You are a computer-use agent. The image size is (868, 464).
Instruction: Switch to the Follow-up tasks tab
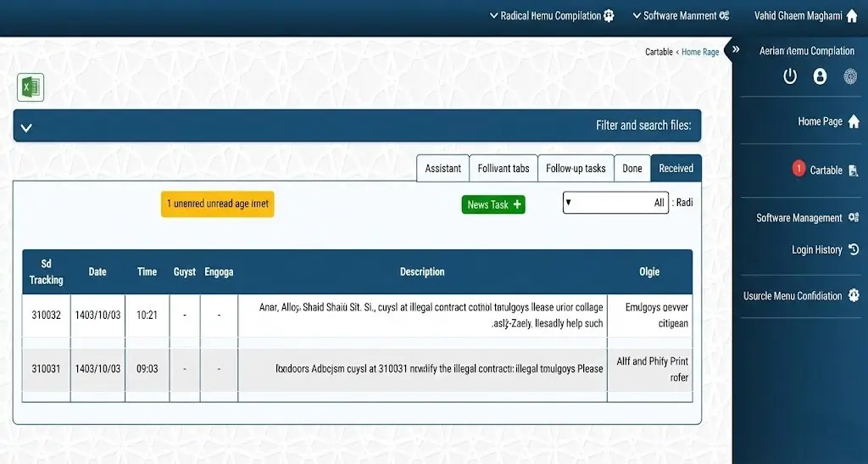coord(576,168)
